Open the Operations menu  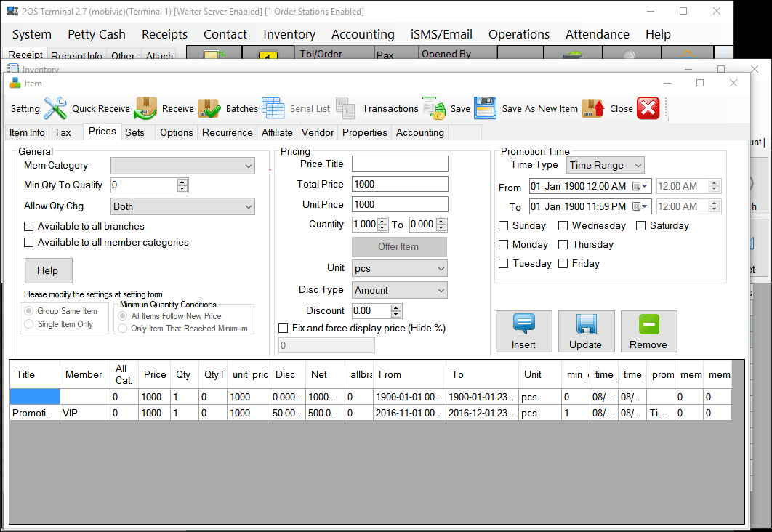point(519,34)
